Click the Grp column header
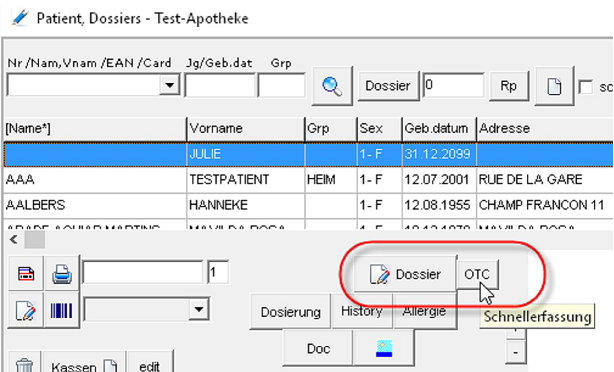 331,129
